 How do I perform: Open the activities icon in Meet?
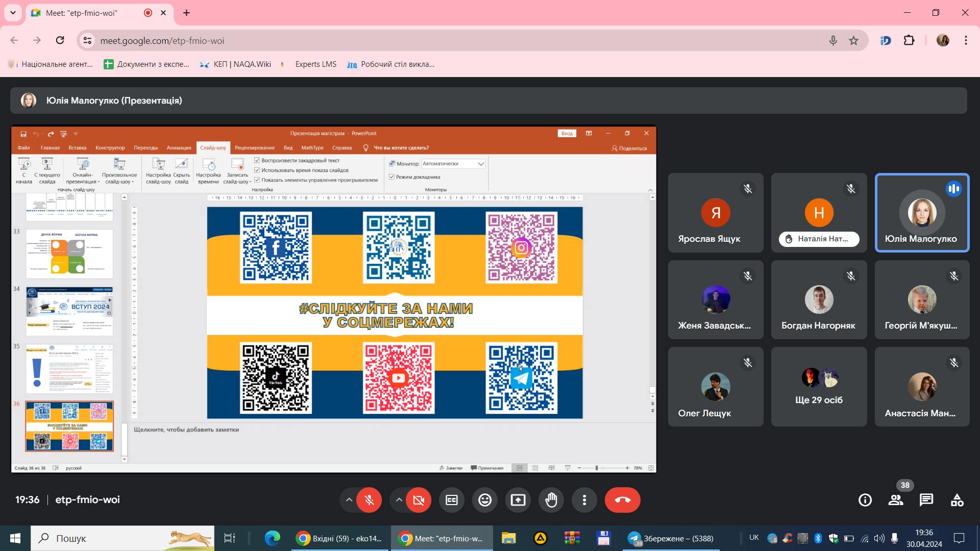[957, 500]
